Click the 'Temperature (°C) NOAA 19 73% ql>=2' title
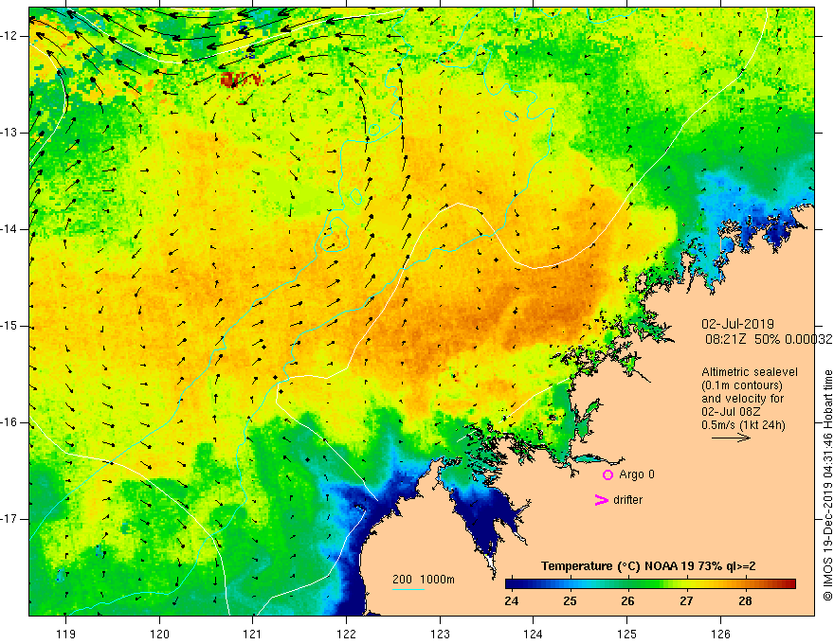This screenshot has height=644, width=834. [648, 566]
